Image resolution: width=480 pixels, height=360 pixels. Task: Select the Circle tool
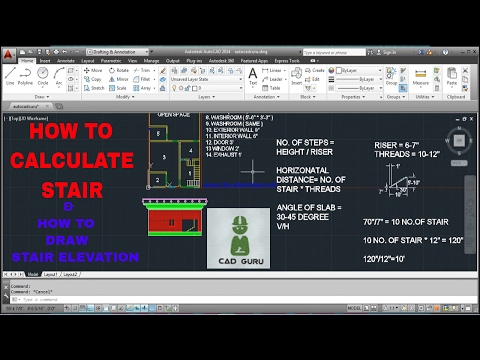43,76
